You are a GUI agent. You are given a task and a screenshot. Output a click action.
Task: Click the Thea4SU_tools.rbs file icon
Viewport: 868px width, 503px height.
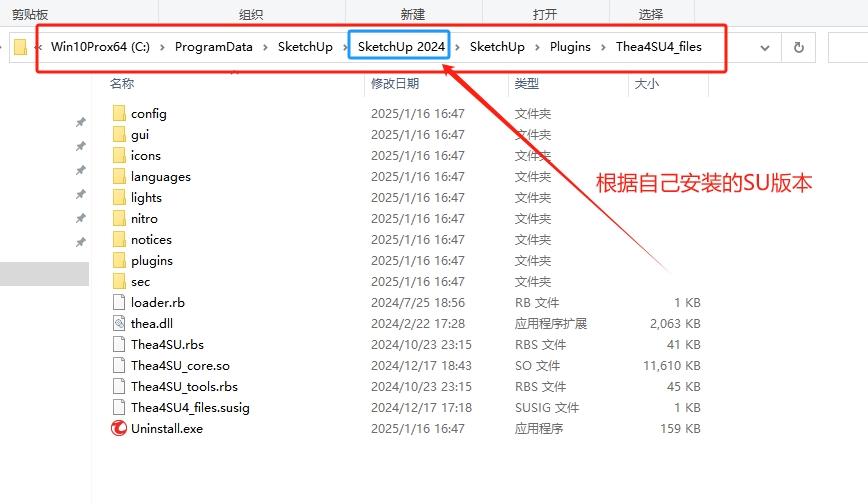(x=119, y=387)
